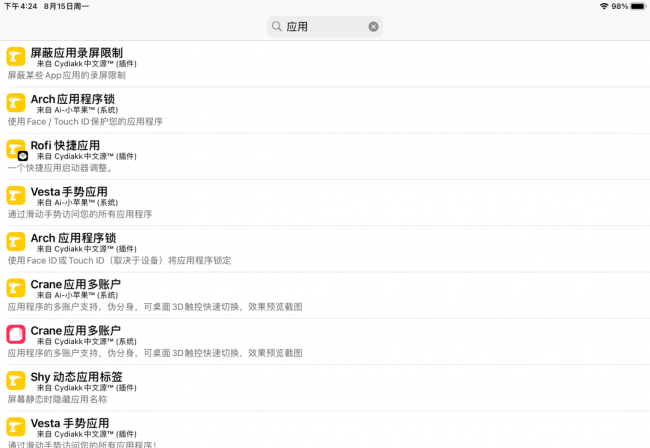
Task: Select description 一个快捷应用启动器调整。
Action: pos(60,168)
